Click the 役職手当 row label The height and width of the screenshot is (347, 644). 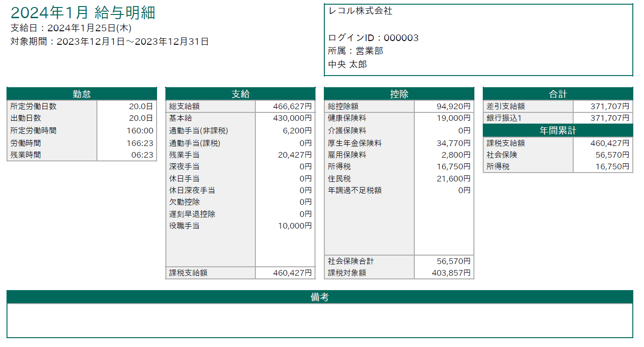[185, 226]
